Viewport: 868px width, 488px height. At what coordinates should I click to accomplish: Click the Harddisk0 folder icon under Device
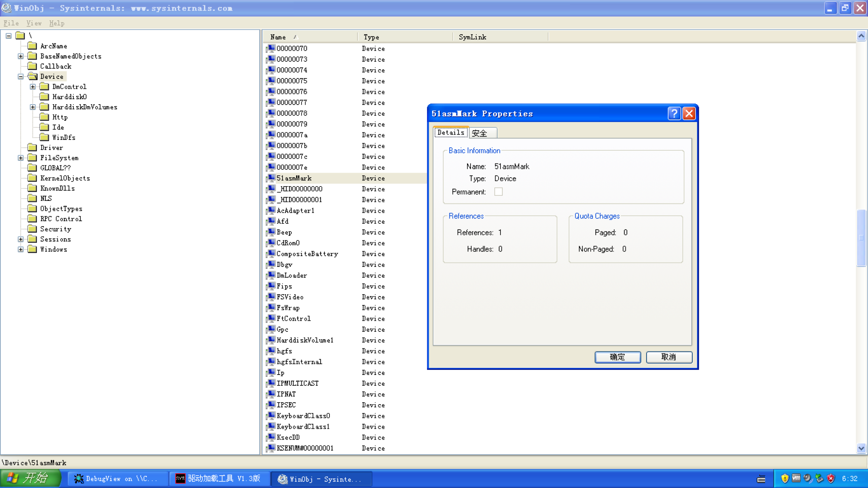click(45, 97)
